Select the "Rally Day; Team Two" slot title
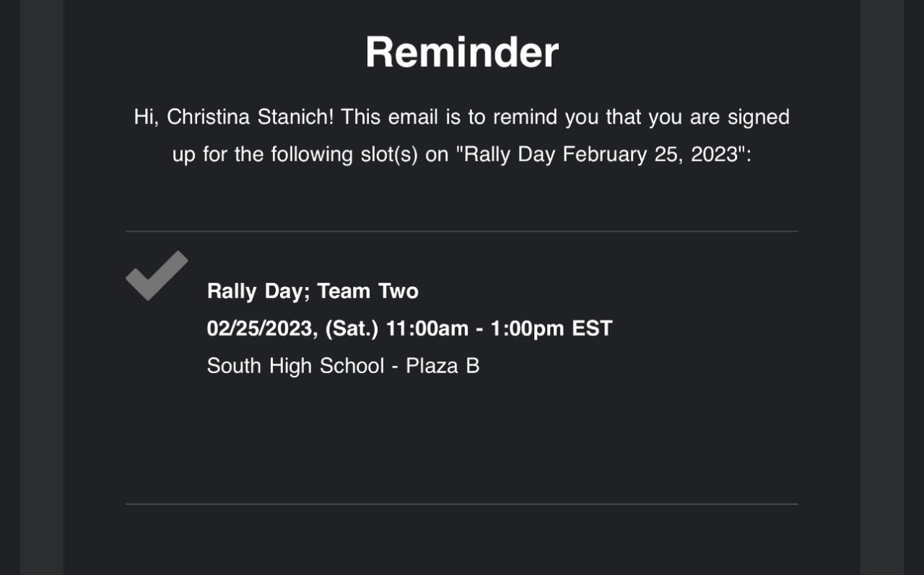Image resolution: width=924 pixels, height=575 pixels. (x=313, y=291)
